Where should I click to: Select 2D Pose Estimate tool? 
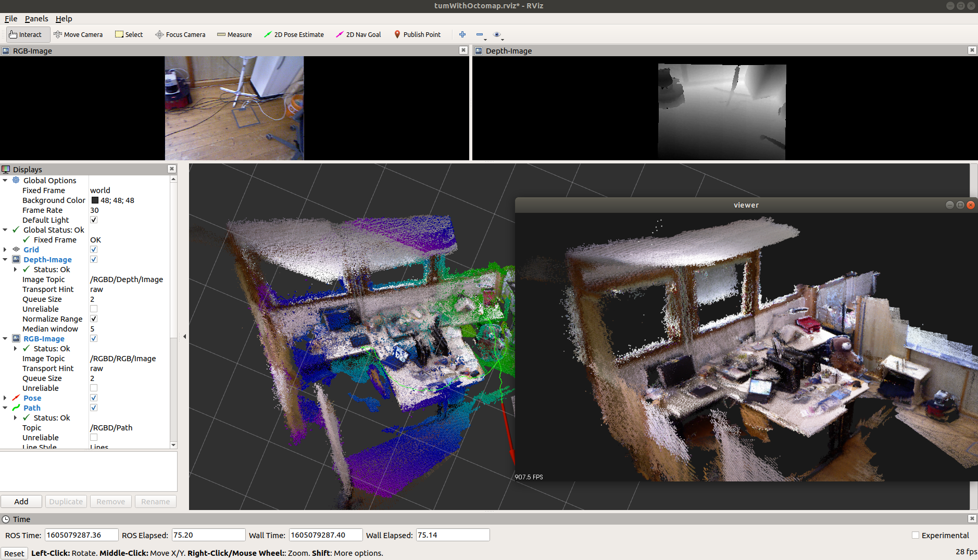pos(294,34)
